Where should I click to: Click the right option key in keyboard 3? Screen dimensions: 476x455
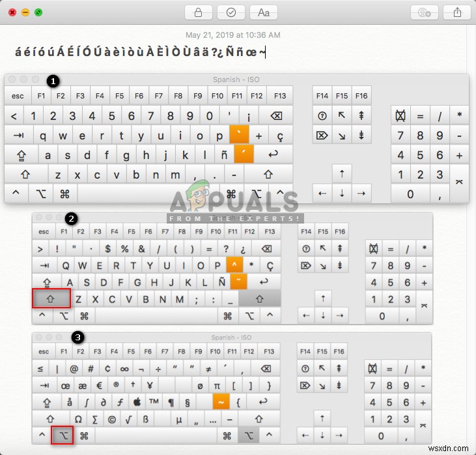[249, 435]
